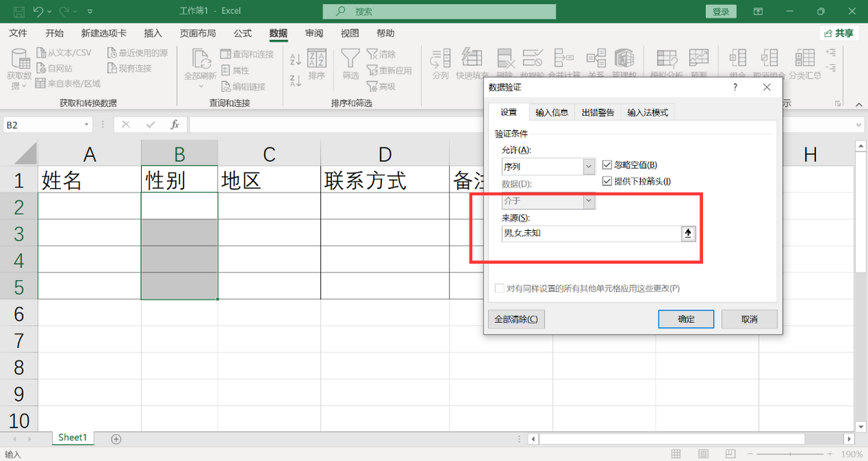Open the Customize Quick Access Toolbar dropdown
The image size is (868, 461).
[x=90, y=12]
